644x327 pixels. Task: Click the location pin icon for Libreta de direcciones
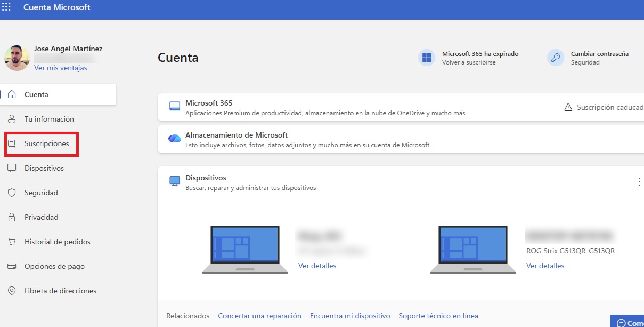point(12,291)
